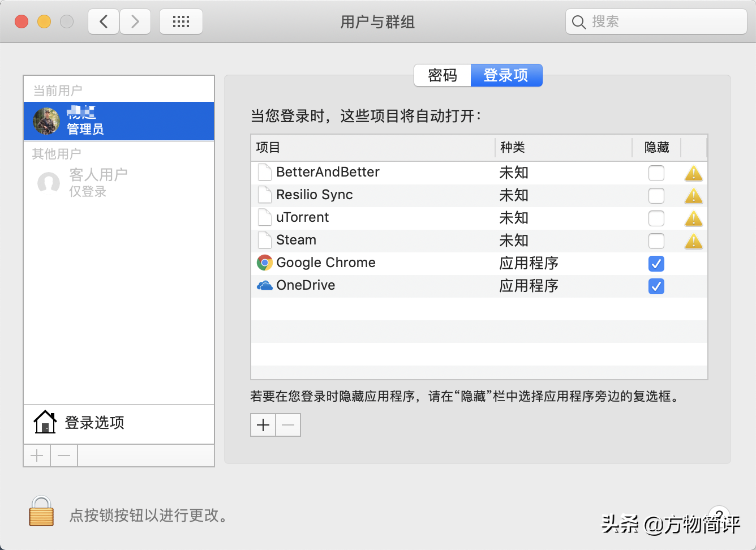Click 未知 type in BetterAndBetter row
The width and height of the screenshot is (756, 550).
[514, 173]
